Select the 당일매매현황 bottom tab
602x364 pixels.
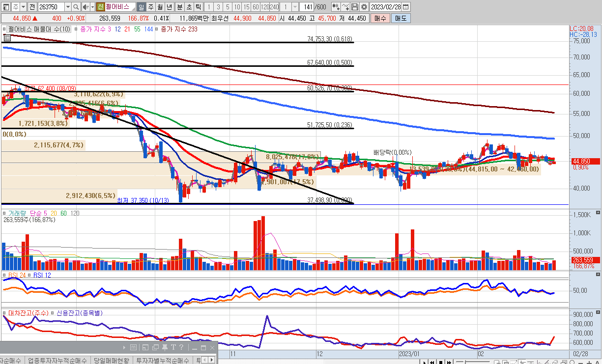click(x=111, y=361)
